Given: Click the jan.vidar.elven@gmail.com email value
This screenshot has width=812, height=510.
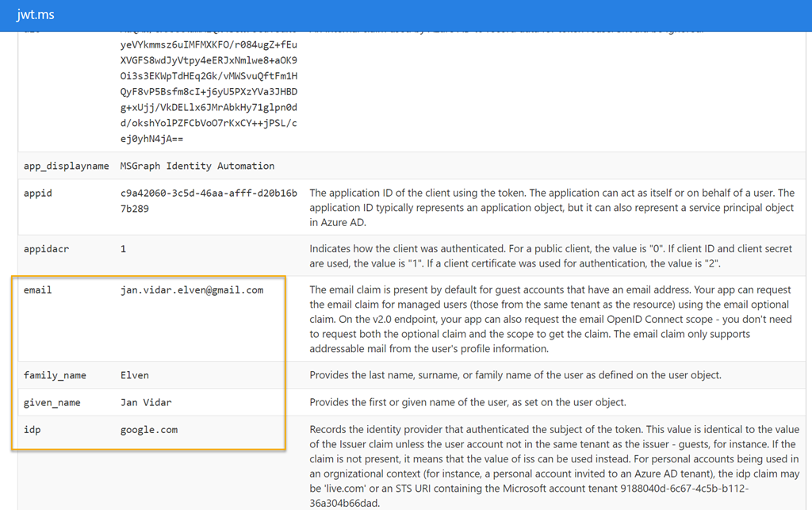Looking at the screenshot, I should pyautogui.click(x=192, y=290).
